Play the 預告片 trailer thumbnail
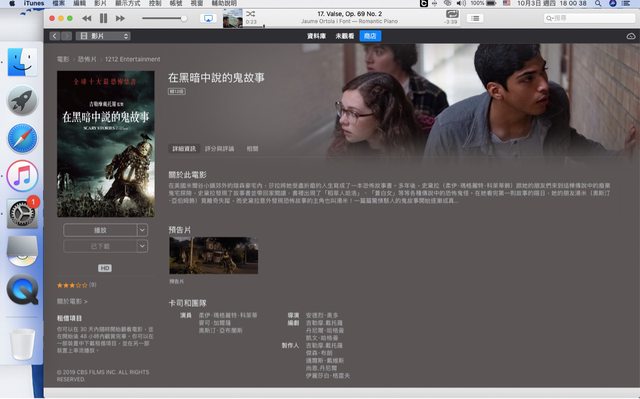Viewport: 640px width, 399px height. coord(213,255)
